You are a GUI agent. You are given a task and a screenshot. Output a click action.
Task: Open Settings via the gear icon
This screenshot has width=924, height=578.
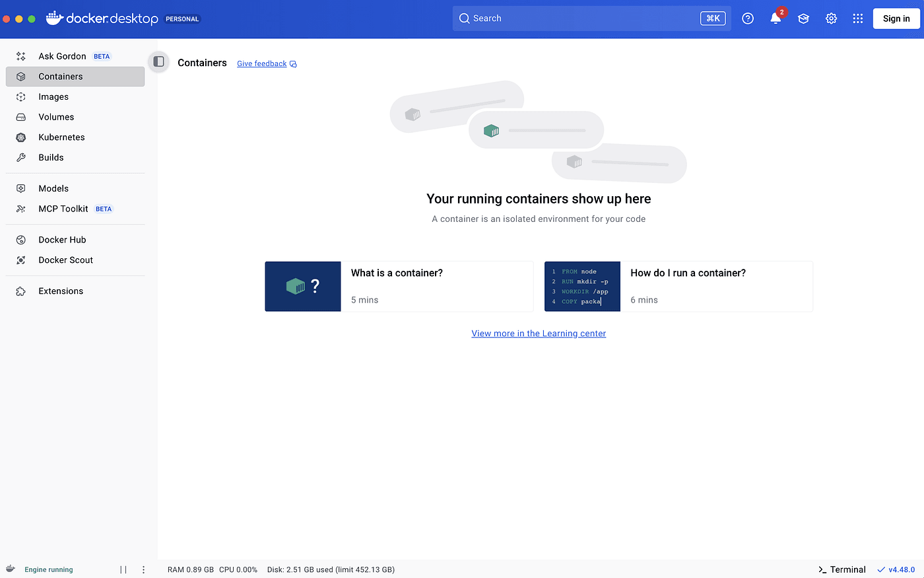click(x=831, y=18)
